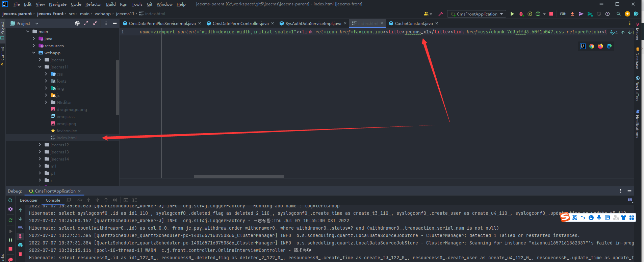Open the page preview in Firefox
The image size is (644, 262).
[x=600, y=46]
